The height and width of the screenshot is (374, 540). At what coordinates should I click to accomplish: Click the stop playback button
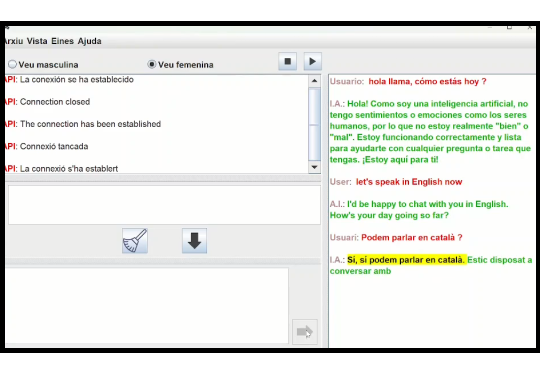click(288, 61)
